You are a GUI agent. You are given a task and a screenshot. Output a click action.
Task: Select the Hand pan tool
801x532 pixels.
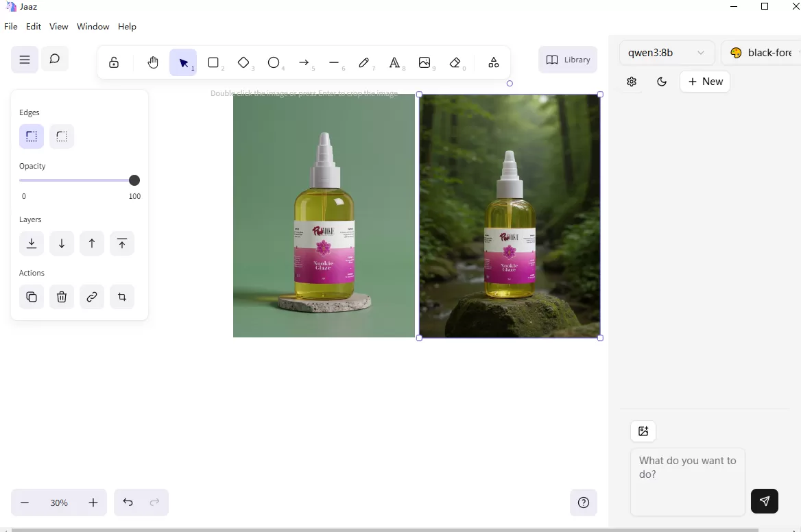coord(153,63)
